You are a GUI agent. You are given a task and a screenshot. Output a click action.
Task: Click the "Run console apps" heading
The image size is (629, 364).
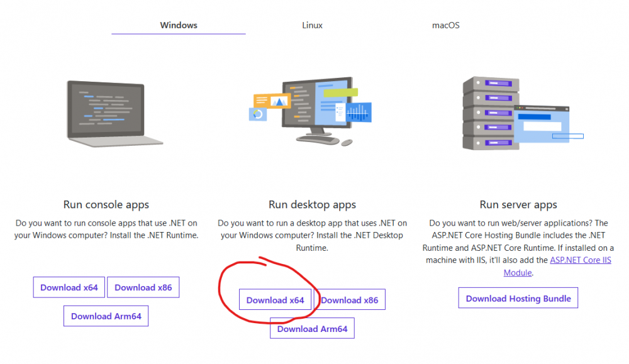[106, 204]
